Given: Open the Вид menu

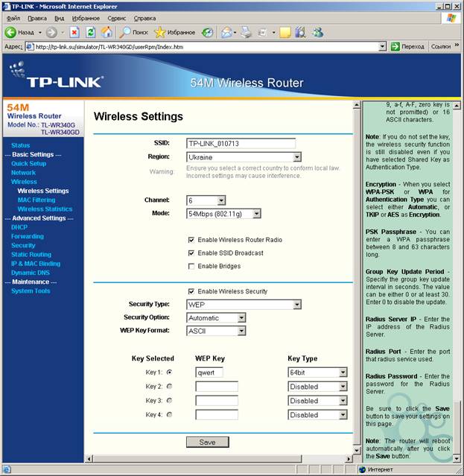Looking at the screenshot, I should [59, 18].
